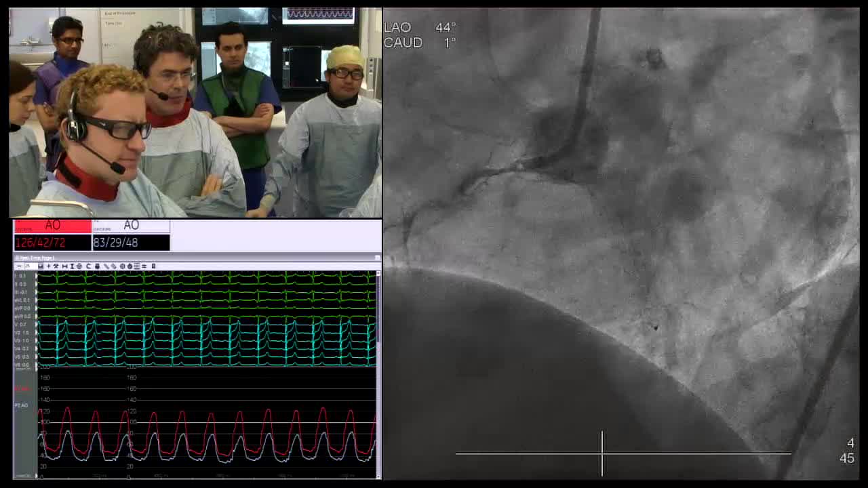Select the lead III ECG label
Screen dimensions: 868x488
(22, 292)
